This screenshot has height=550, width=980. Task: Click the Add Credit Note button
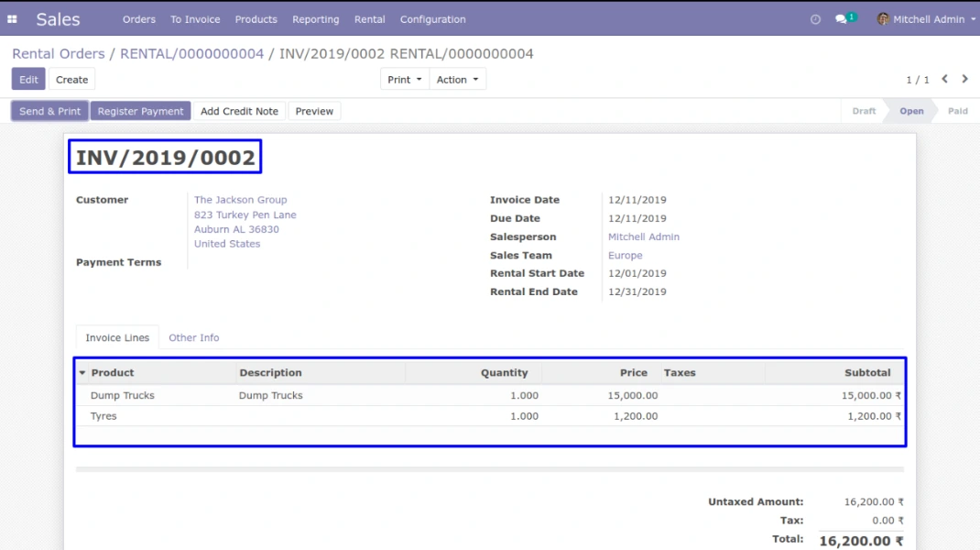(239, 111)
